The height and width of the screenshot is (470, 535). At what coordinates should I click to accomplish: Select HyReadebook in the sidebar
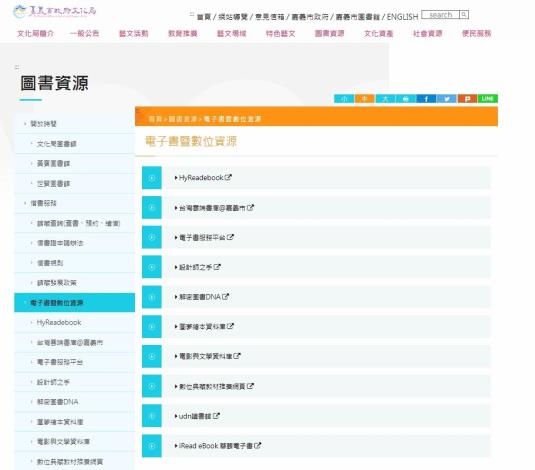(74, 322)
